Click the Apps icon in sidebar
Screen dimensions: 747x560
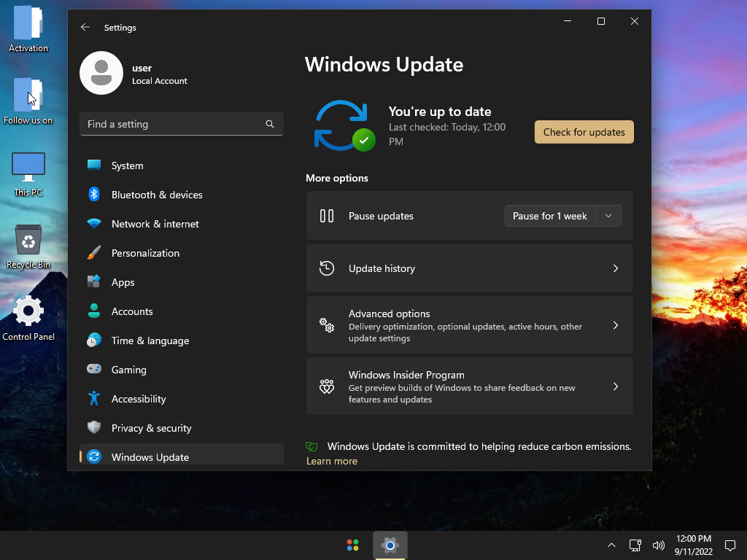point(94,281)
